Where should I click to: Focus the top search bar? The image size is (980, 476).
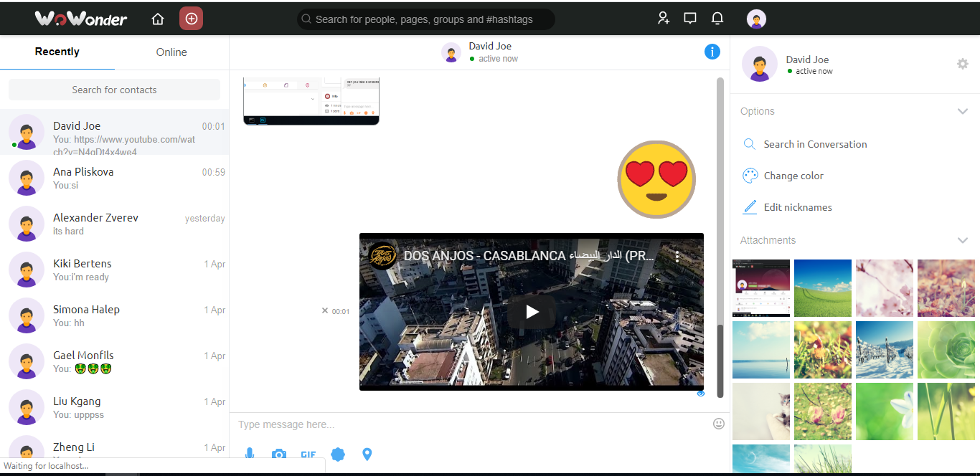click(425, 19)
